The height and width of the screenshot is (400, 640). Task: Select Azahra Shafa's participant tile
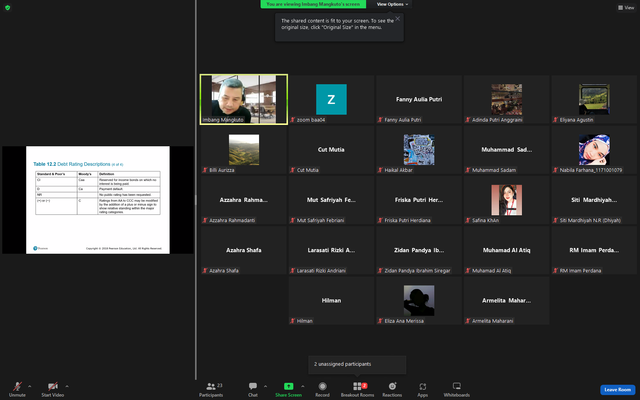tap(244, 250)
